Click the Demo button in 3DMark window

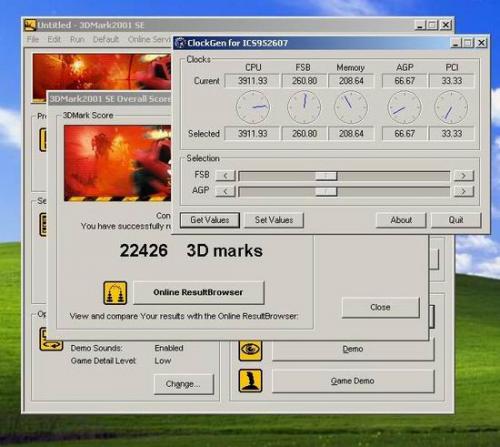pos(353,350)
